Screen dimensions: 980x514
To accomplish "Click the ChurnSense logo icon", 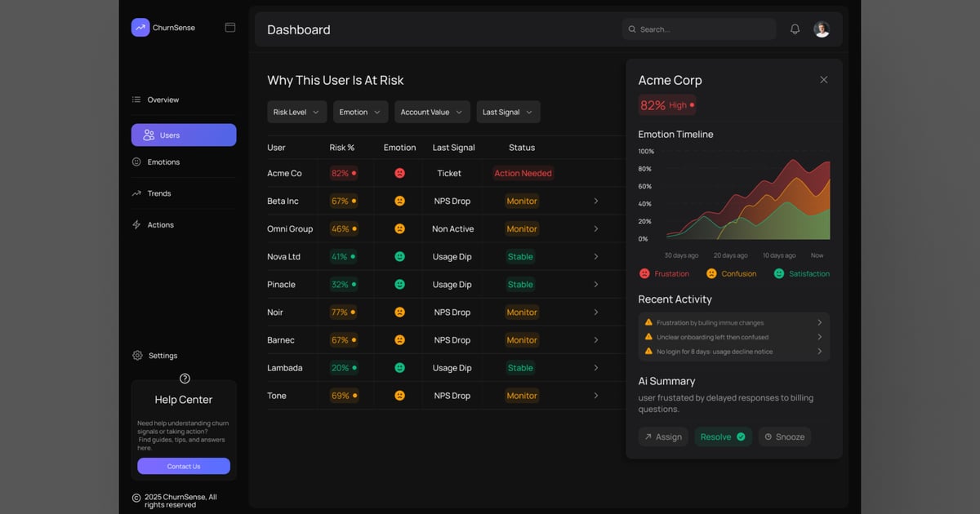I will coord(140,27).
